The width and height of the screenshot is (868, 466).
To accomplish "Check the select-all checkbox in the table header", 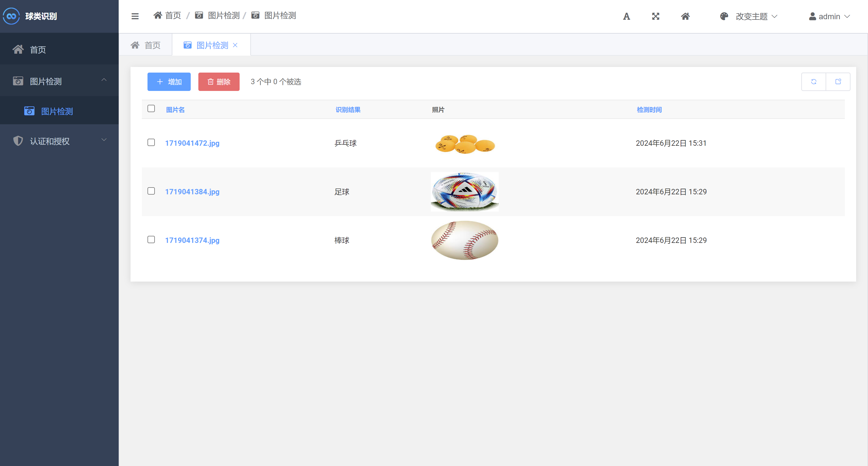I will click(151, 108).
